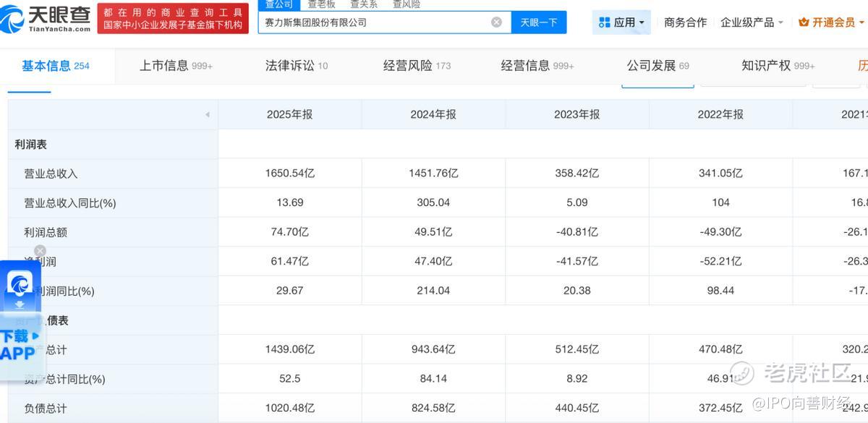
Task: Click the 341.05亿 revenue cell
Action: (720, 174)
